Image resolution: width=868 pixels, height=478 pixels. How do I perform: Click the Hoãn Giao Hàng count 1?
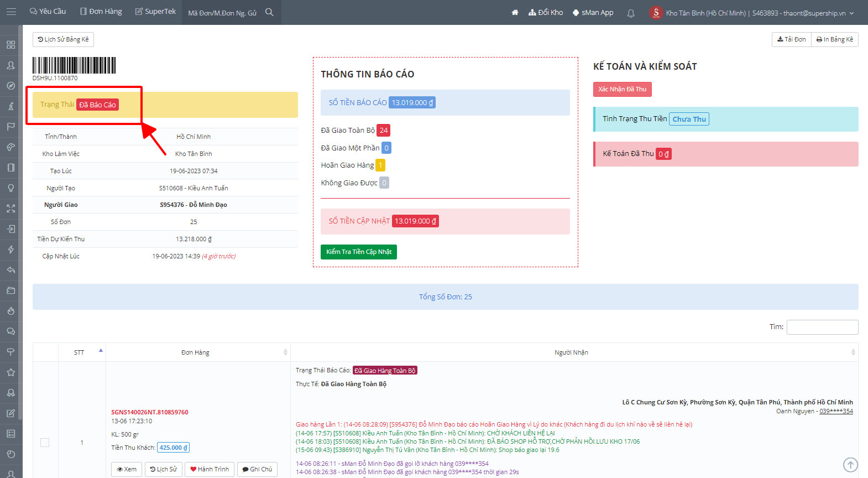380,165
